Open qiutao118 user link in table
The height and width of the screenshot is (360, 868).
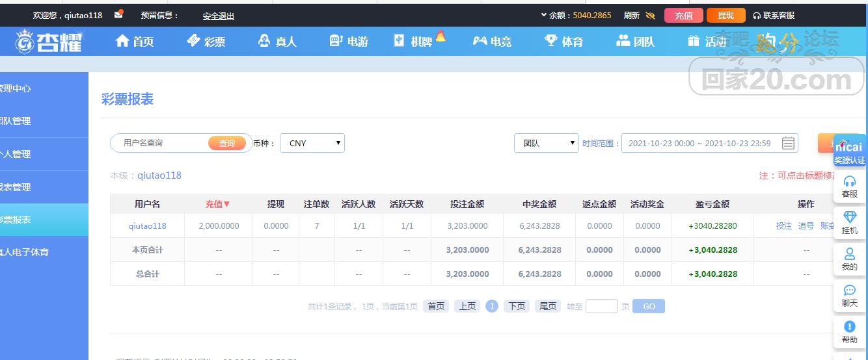click(148, 226)
